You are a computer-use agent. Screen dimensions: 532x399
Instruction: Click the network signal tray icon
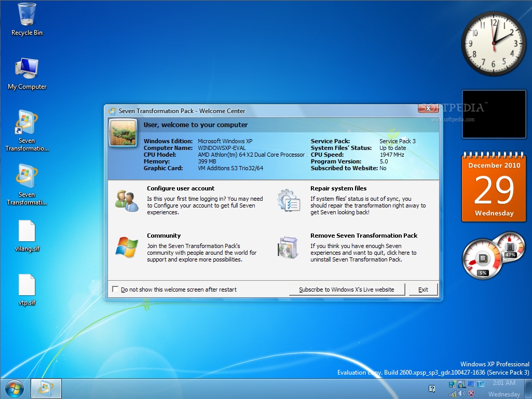452,393
